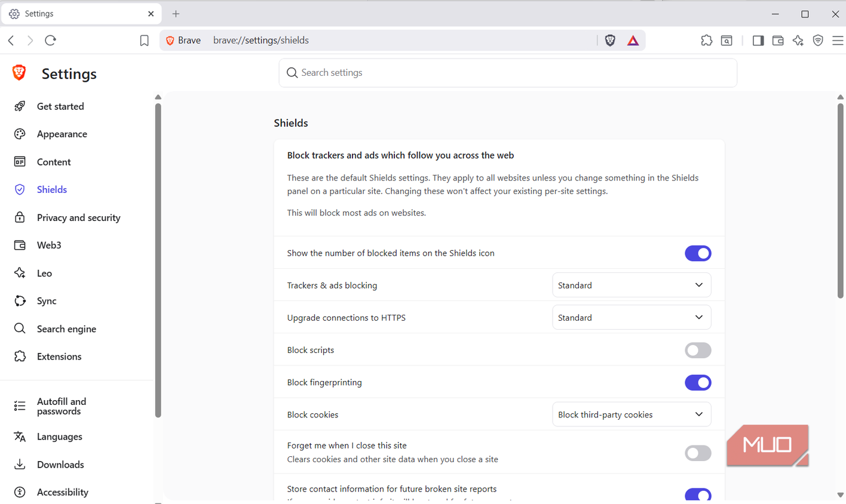This screenshot has width=846, height=504.
Task: Open Autofill and passwords settings
Action: coord(62,406)
